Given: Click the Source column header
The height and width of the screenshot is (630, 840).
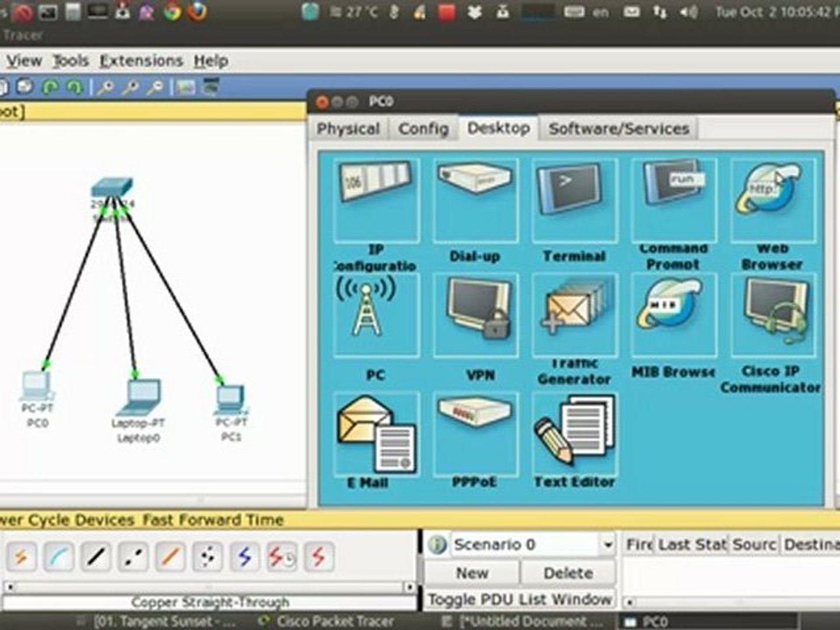Looking at the screenshot, I should [x=754, y=544].
